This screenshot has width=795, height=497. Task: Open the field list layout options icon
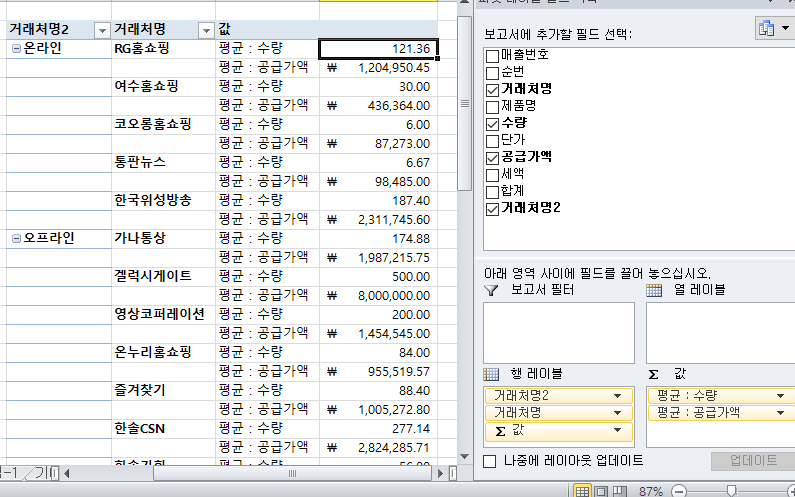[x=773, y=29]
